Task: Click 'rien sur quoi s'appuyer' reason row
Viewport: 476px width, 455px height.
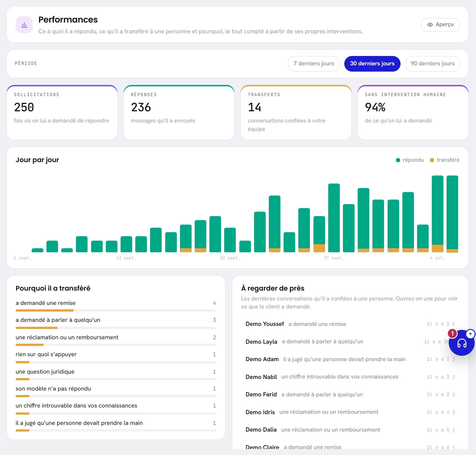Action: (x=116, y=357)
